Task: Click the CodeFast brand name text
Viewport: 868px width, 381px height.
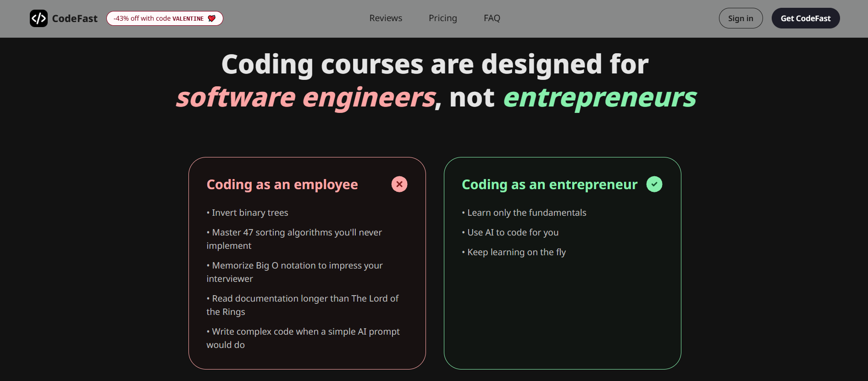Action: [75, 18]
